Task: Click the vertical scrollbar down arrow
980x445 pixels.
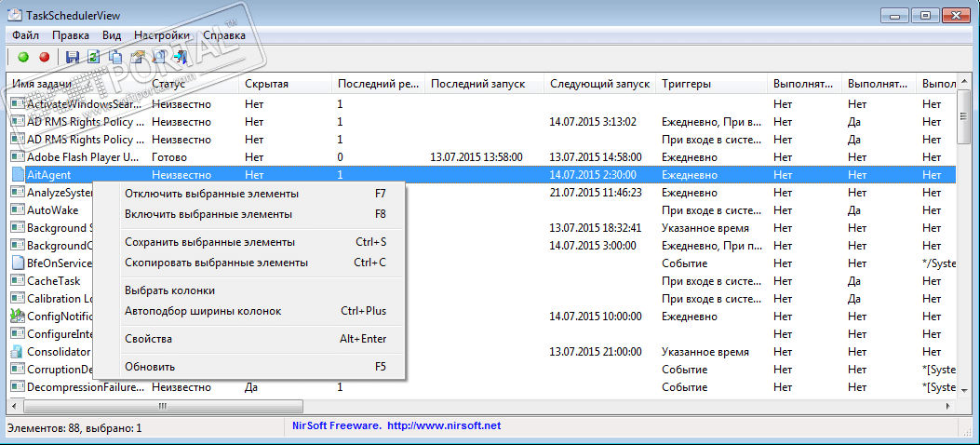Action: point(962,389)
